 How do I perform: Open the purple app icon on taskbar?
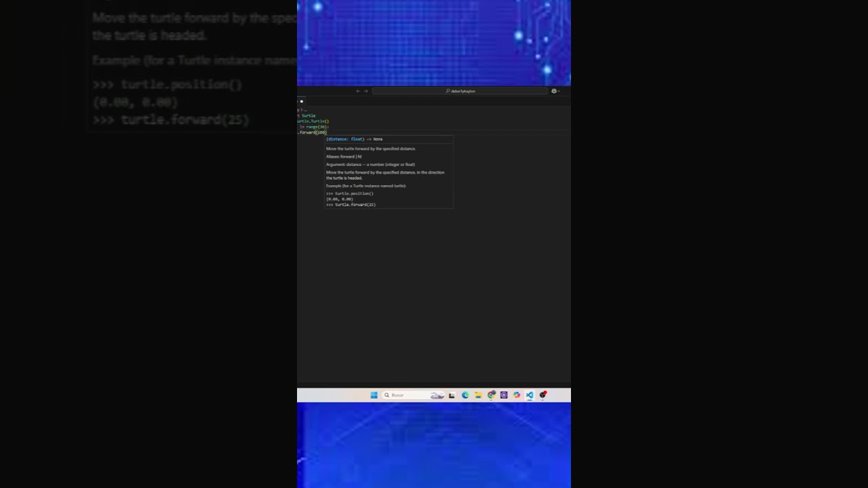tap(504, 395)
